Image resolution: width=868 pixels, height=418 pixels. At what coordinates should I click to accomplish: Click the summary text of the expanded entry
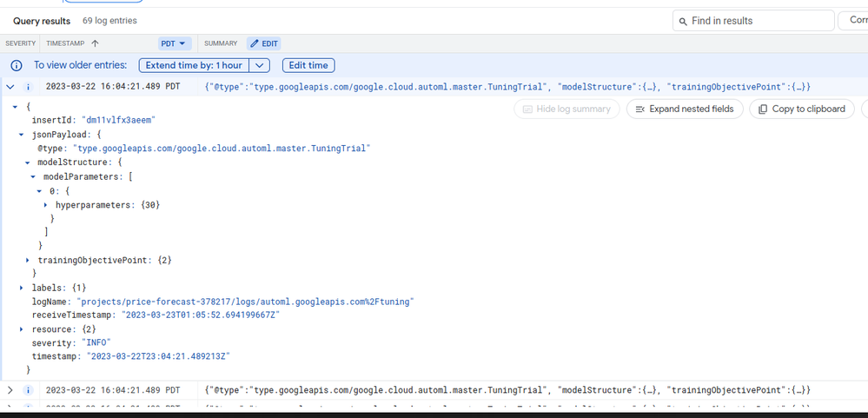pyautogui.click(x=507, y=87)
